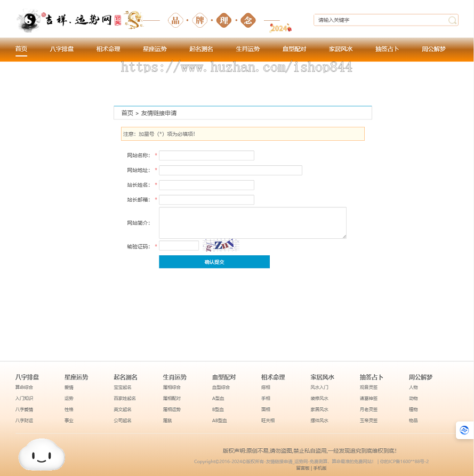Open 抽签占卜 in the top navigation bar

387,49
